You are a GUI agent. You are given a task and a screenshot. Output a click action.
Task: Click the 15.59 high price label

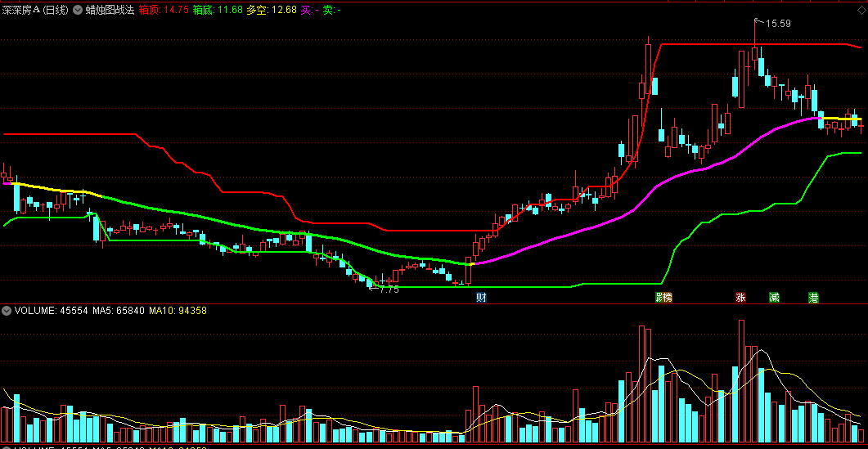778,23
